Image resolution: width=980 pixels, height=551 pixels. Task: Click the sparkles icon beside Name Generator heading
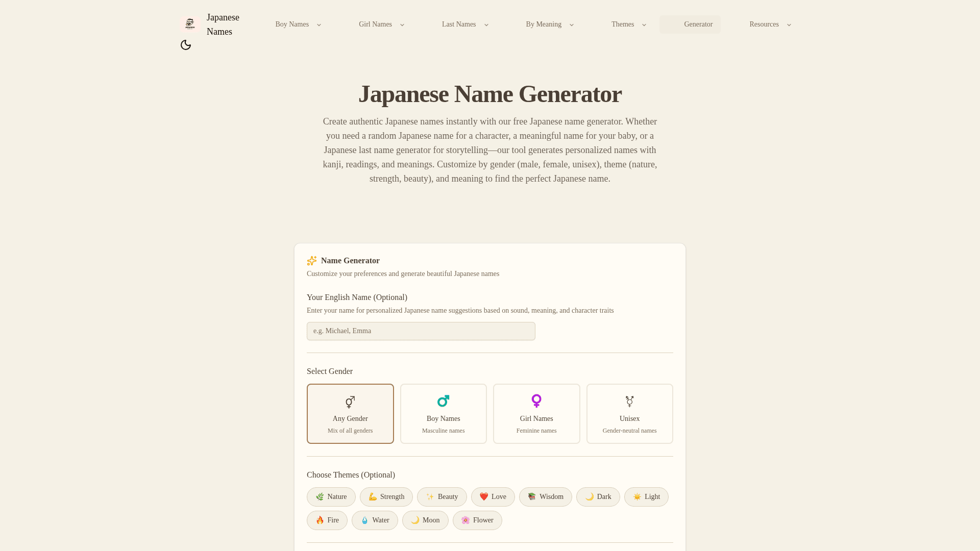click(x=311, y=261)
